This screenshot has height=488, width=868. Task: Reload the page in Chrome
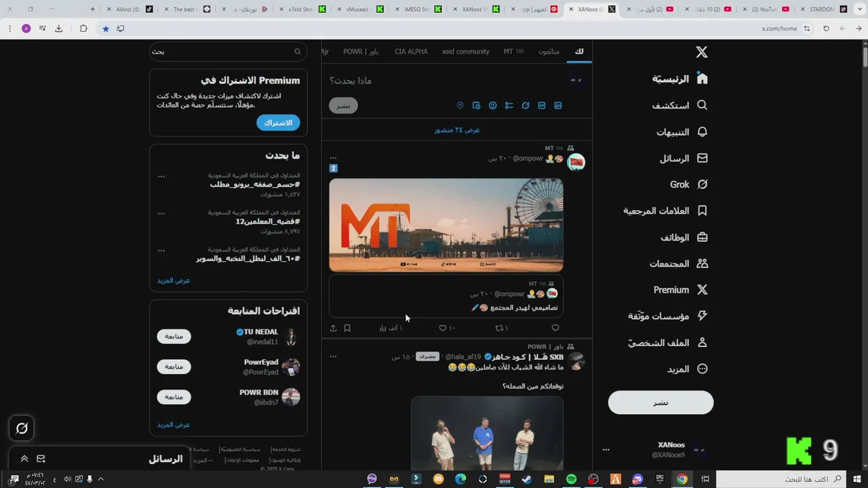tap(826, 28)
